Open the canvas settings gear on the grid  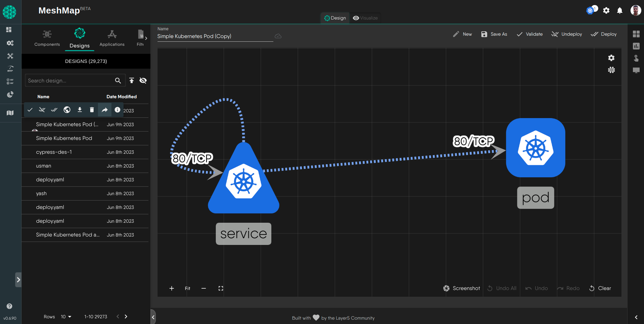[611, 58]
